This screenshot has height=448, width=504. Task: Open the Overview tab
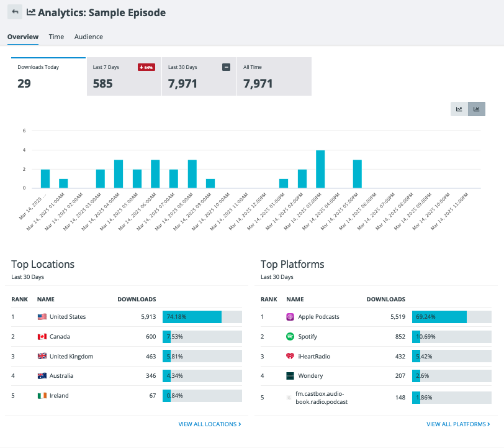click(x=23, y=37)
